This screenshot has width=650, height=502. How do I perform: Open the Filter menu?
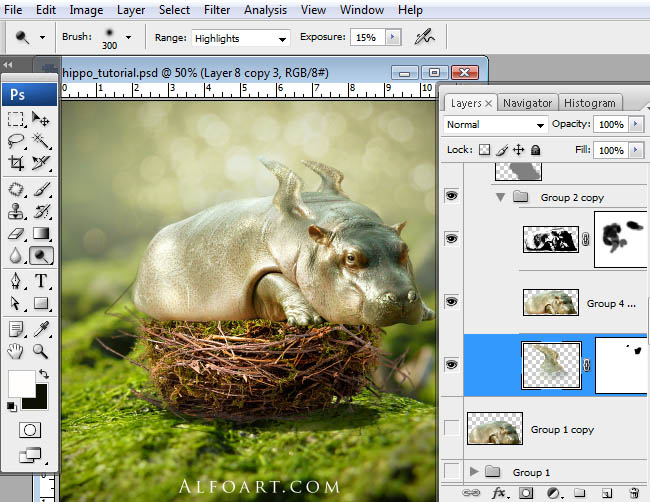pos(217,10)
